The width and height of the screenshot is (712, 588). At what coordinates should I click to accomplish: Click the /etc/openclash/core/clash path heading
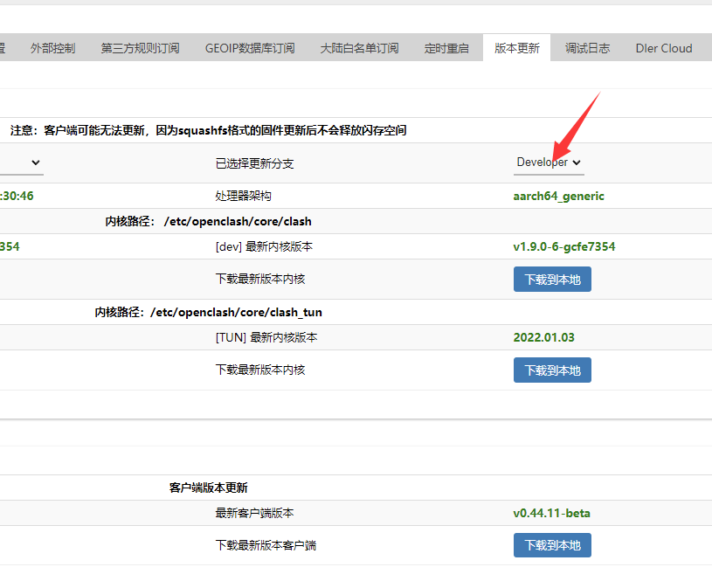209,222
